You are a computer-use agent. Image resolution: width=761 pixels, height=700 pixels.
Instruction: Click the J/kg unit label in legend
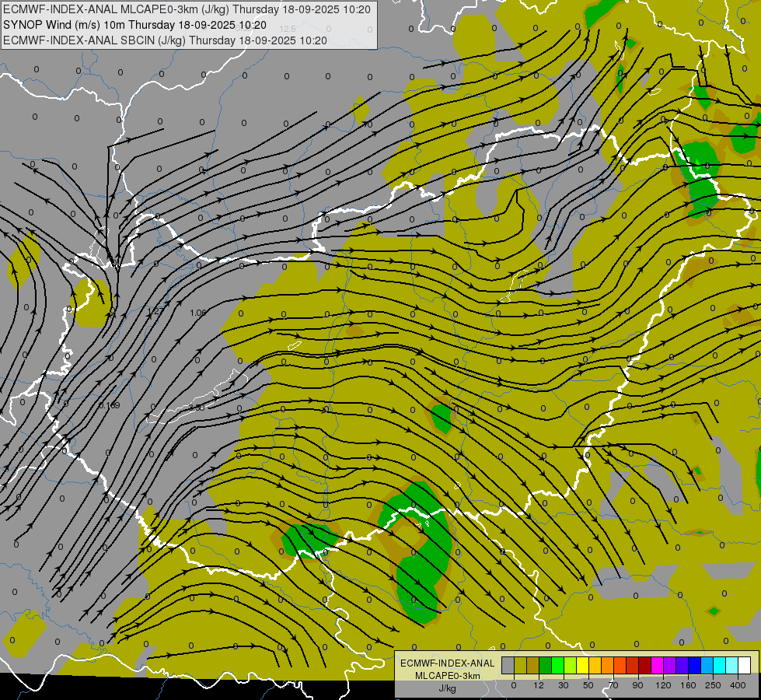[x=447, y=688]
